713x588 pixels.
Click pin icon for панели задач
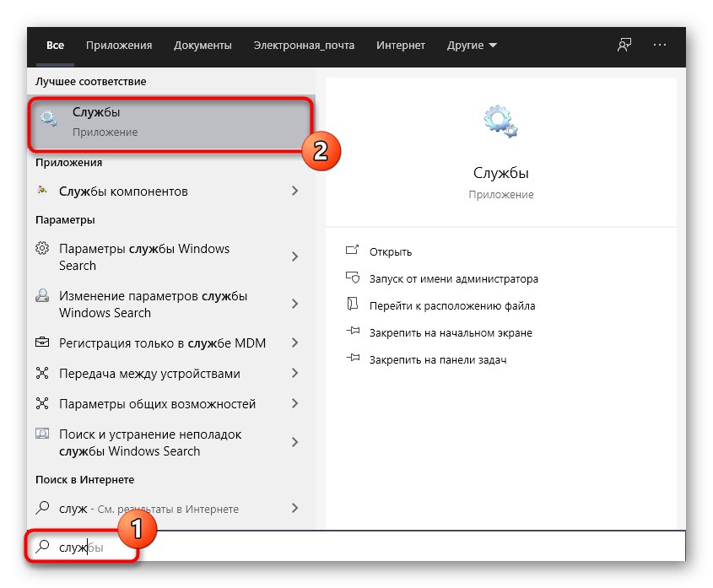pos(353,358)
